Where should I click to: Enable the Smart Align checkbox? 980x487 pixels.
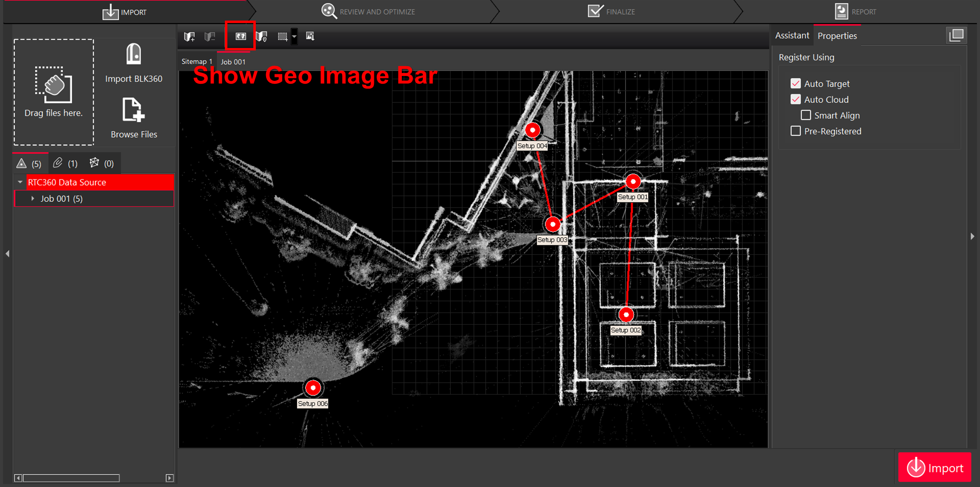(806, 115)
